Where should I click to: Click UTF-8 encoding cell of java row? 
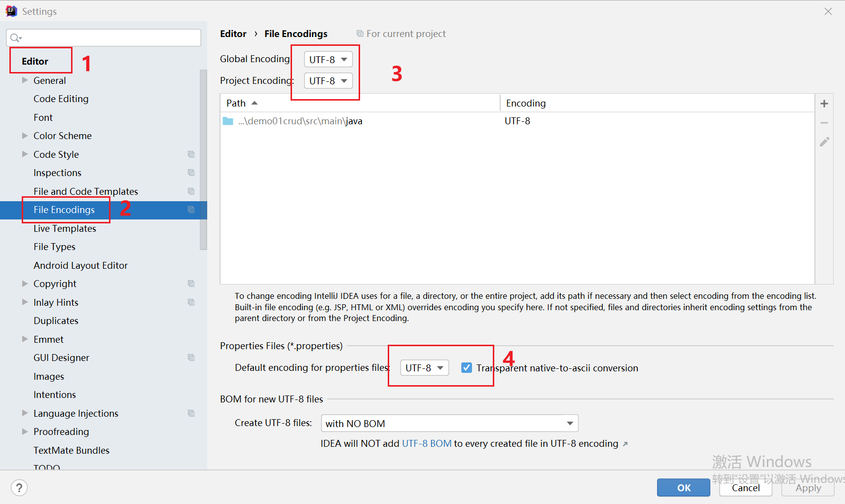click(517, 121)
